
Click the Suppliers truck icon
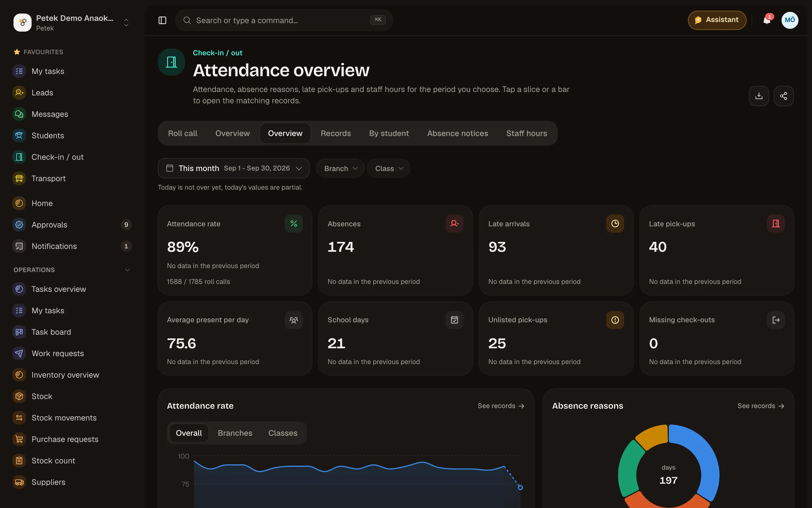point(19,482)
